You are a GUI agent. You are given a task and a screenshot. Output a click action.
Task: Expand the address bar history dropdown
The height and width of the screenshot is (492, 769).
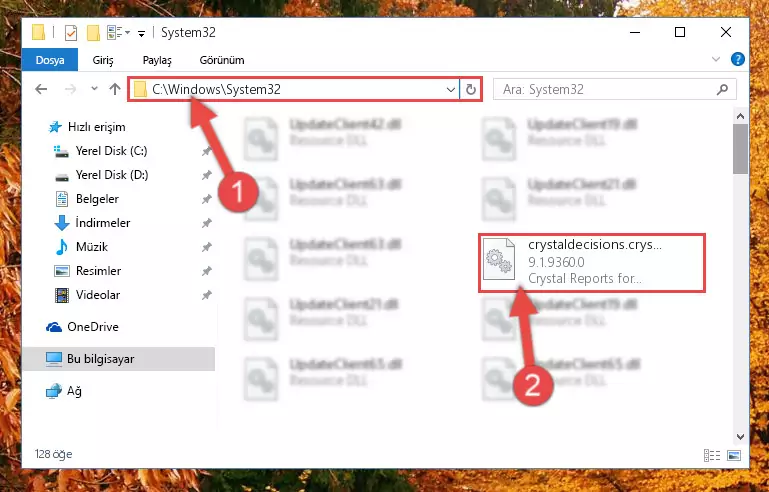point(450,89)
